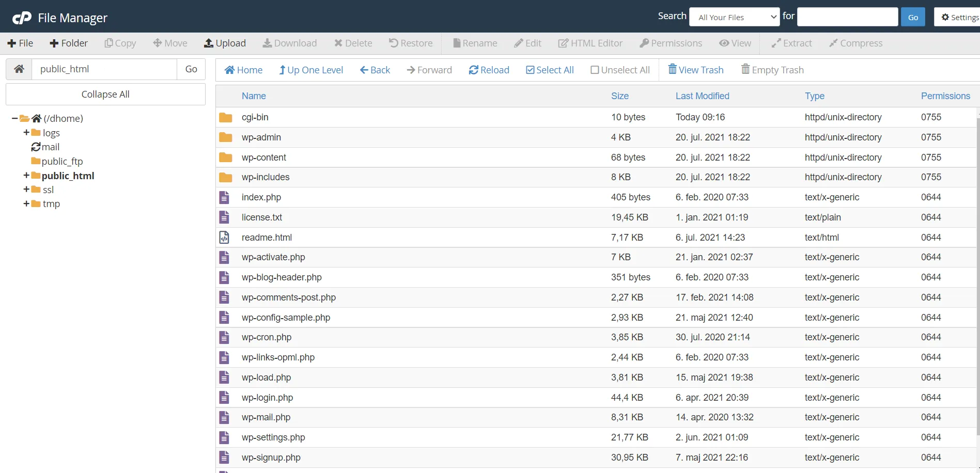
Task: Click the Copy toolbar icon
Action: coord(120,43)
